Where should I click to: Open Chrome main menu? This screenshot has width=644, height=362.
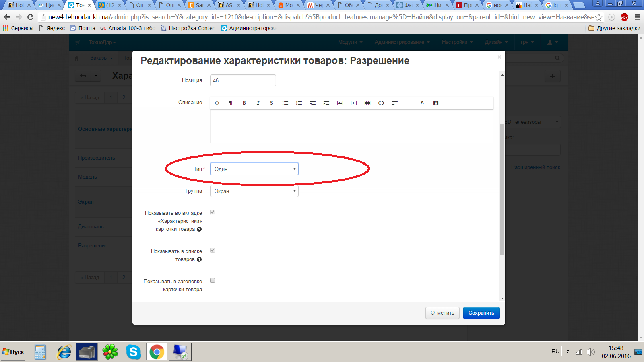(x=637, y=17)
